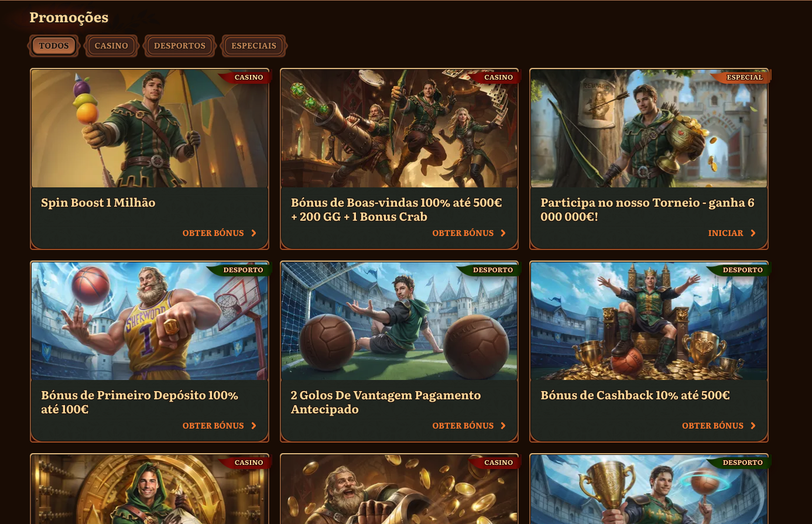Select the TODOS filter tab

54,46
